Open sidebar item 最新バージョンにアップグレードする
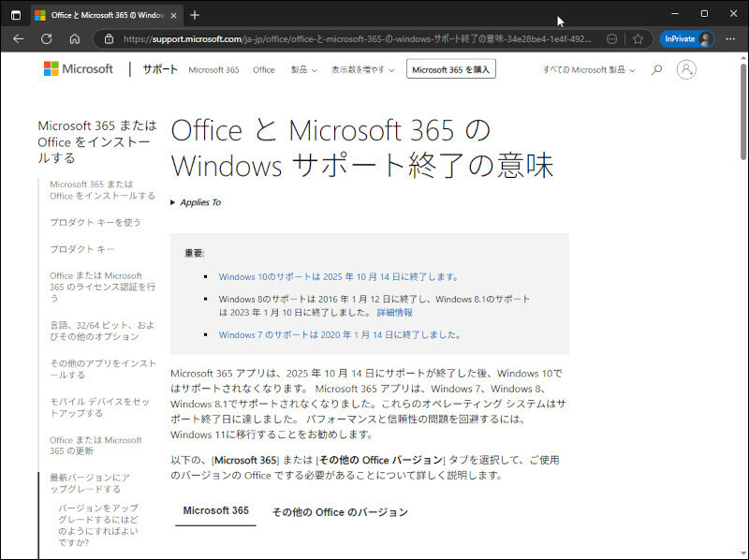This screenshot has height=560, width=749. [x=90, y=482]
